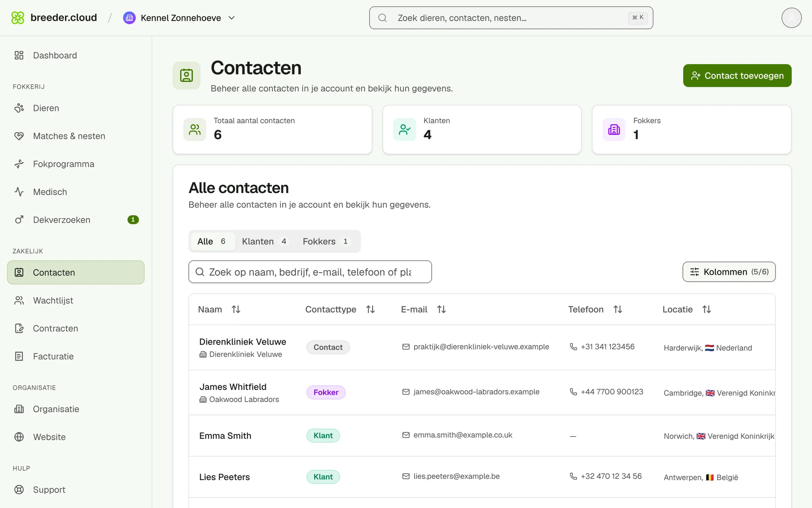The height and width of the screenshot is (508, 812).
Task: Click the Klanten stat card
Action: coord(482,130)
